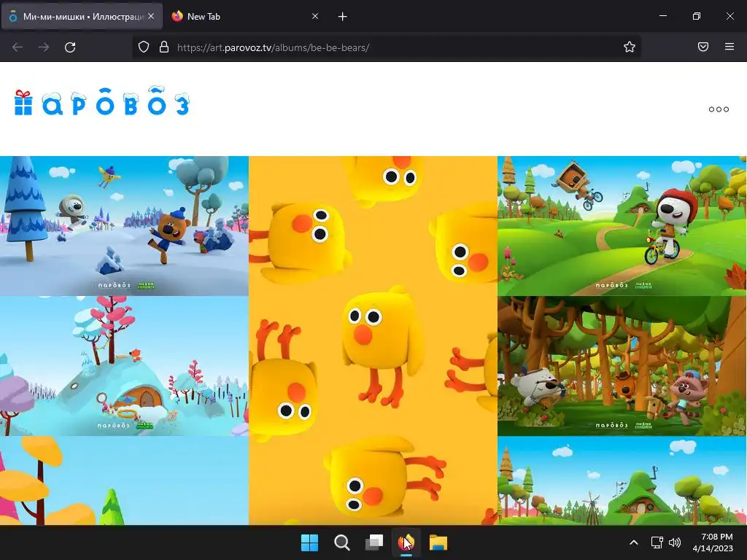Image resolution: width=747 pixels, height=560 pixels.
Task: Select the Ми-ми-мишки Иллюстрации tab
Action: coord(82,16)
